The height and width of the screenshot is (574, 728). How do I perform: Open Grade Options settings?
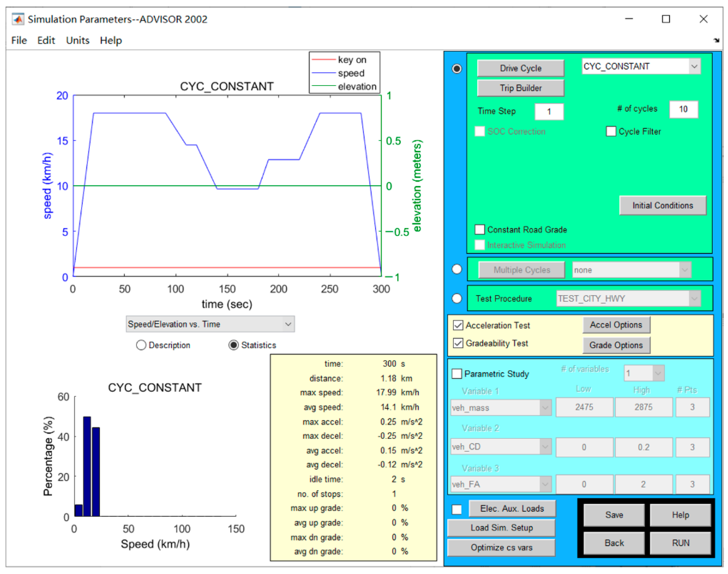[x=616, y=345]
